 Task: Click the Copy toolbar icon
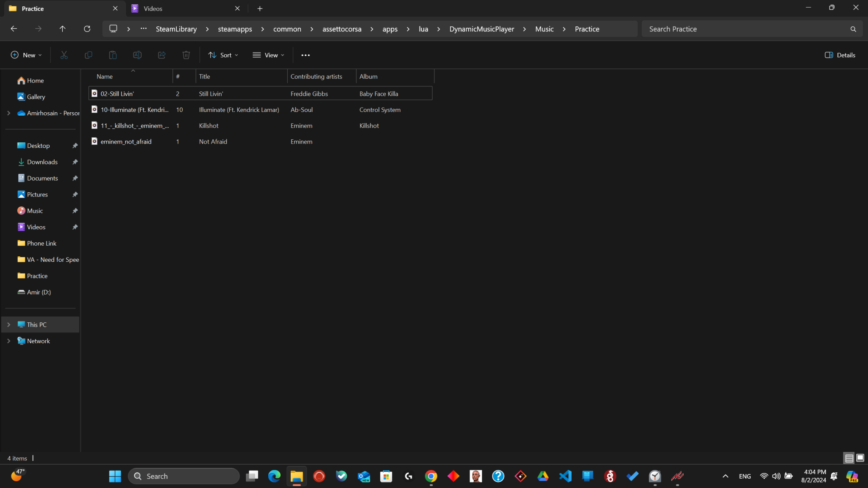coord(89,55)
